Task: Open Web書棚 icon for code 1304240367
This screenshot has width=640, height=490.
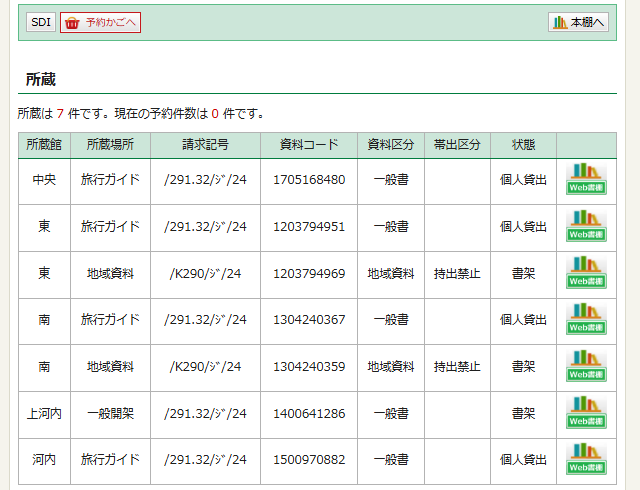Action: point(586,319)
